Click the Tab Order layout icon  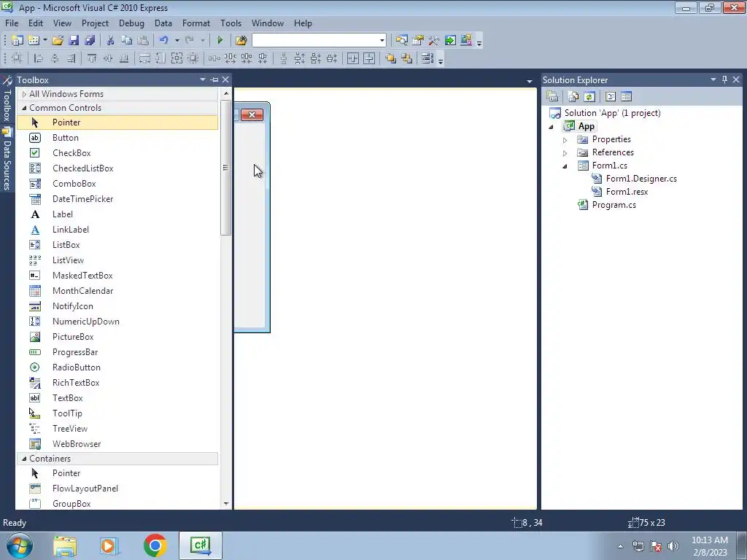coord(427,58)
